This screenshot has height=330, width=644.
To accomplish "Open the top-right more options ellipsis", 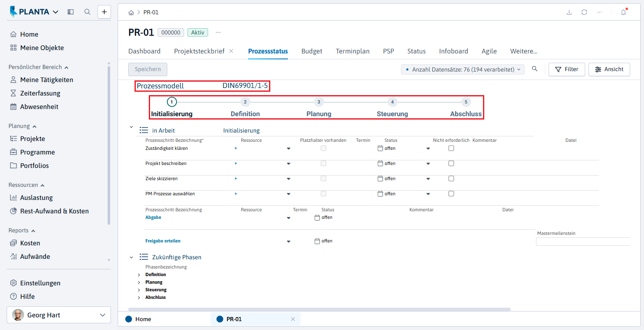I will (599, 12).
